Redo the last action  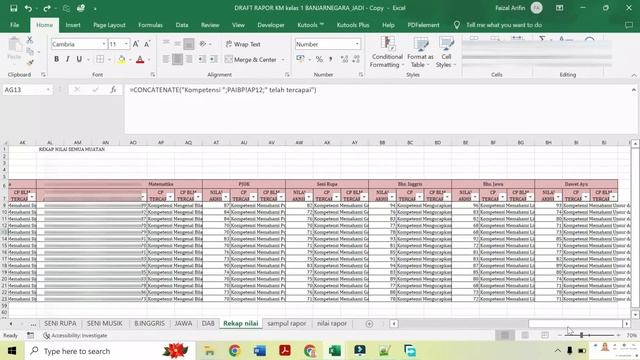[47, 8]
